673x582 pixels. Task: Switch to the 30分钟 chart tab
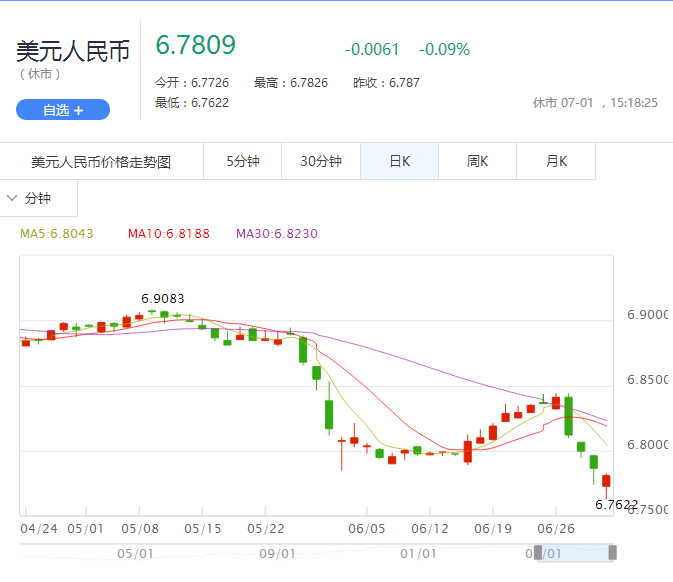(320, 161)
